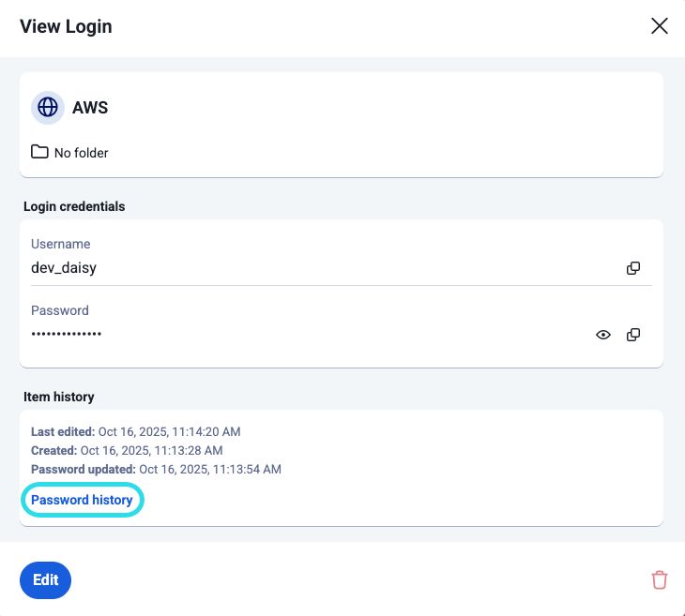The height and width of the screenshot is (616, 685).
Task: Click the View Login dialog title
Action: tap(66, 26)
